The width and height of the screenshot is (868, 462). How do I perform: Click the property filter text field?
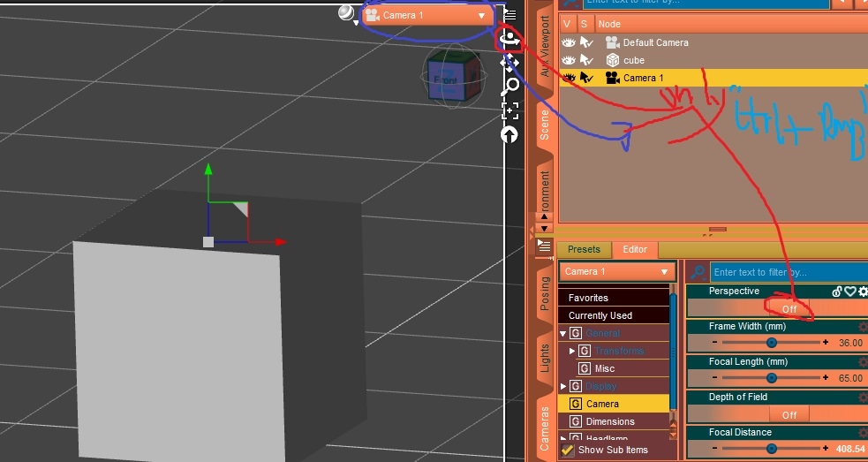pos(789,272)
